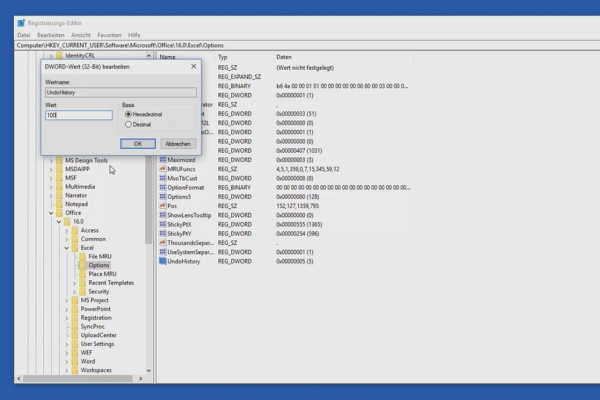Click the PowerPoint folder icon
This screenshot has height=400, width=600.
point(75,309)
